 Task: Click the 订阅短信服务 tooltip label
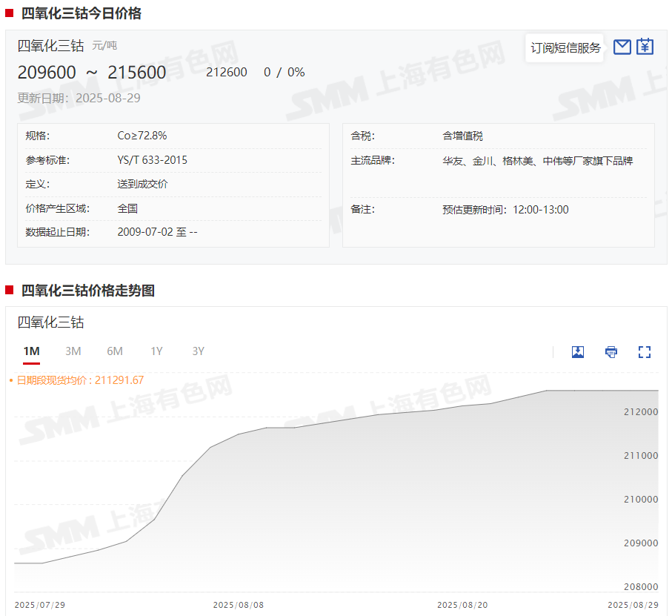(565, 48)
